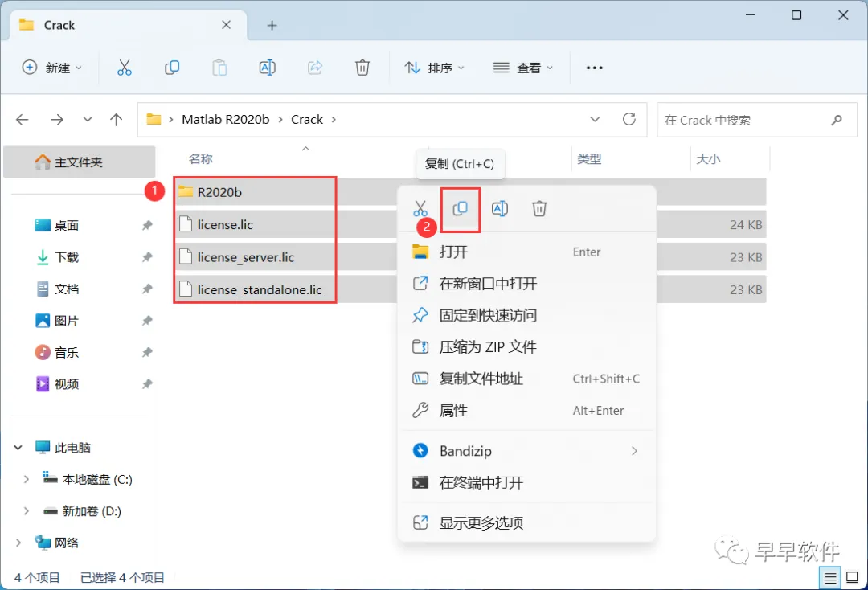Collapse the 此电脑 tree node
Viewport: 868px width, 590px height.
(x=18, y=447)
